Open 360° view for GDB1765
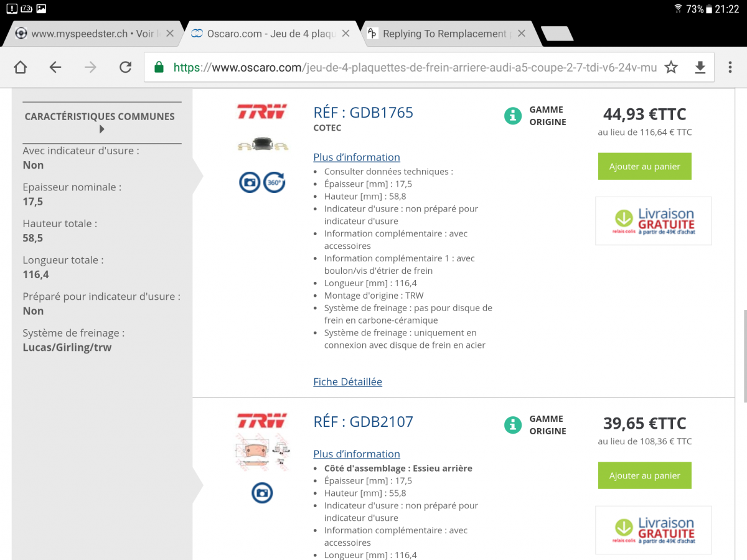Image resolution: width=747 pixels, height=560 pixels. point(274,182)
